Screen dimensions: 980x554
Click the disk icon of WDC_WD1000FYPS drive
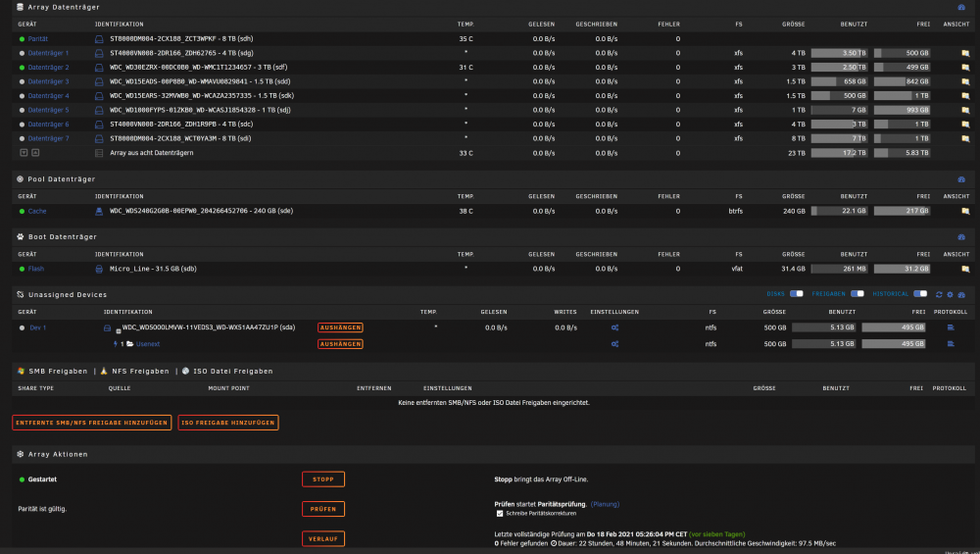[99, 110]
